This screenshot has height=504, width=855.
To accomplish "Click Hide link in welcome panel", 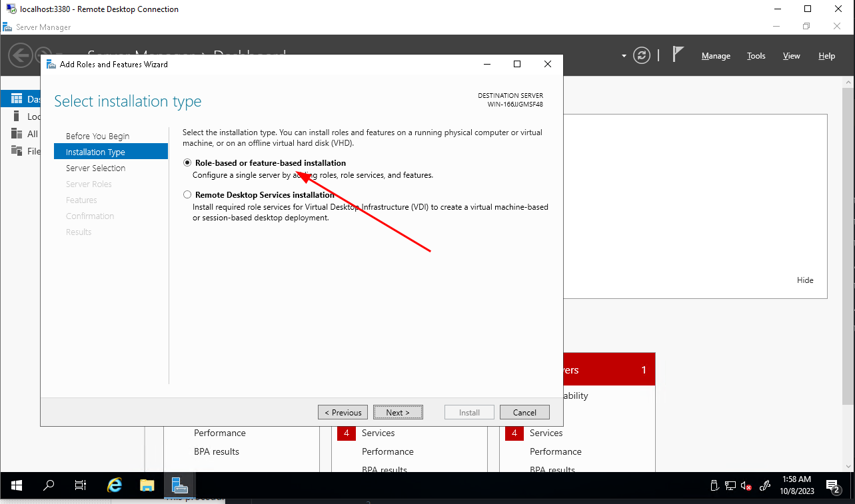I will coord(805,280).
